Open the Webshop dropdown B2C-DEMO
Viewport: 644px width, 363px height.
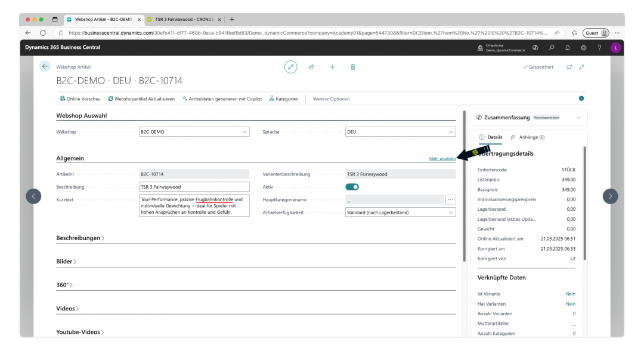pyautogui.click(x=194, y=132)
